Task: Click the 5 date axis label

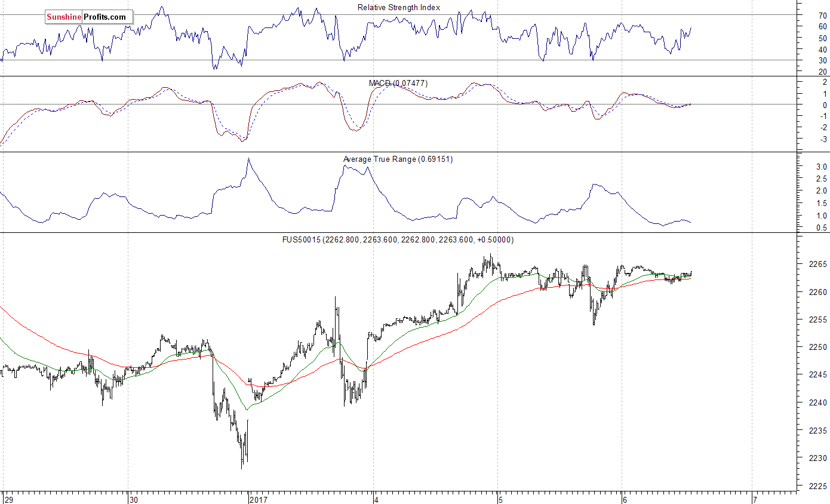Action: (502, 499)
